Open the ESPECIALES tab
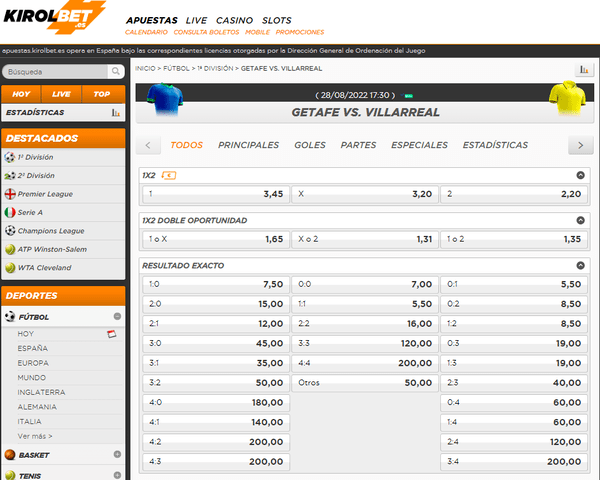Image resolution: width=600 pixels, height=480 pixels. click(419, 145)
